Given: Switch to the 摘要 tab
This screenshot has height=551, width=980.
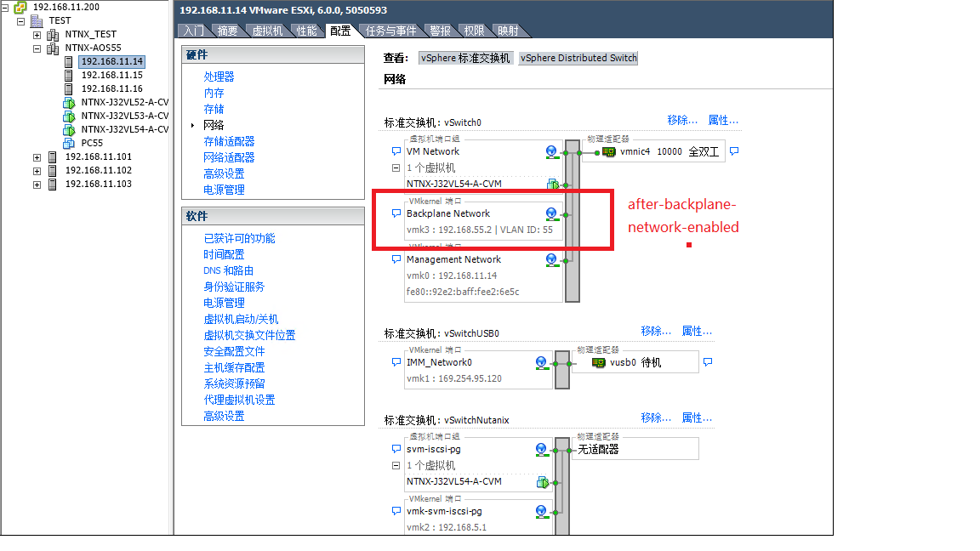Looking at the screenshot, I should click(227, 31).
